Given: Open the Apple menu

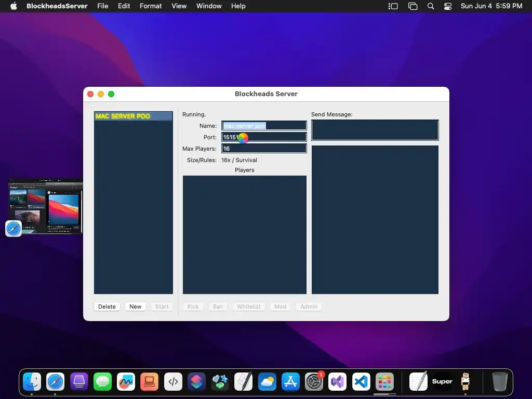Looking at the screenshot, I should pos(14,6).
